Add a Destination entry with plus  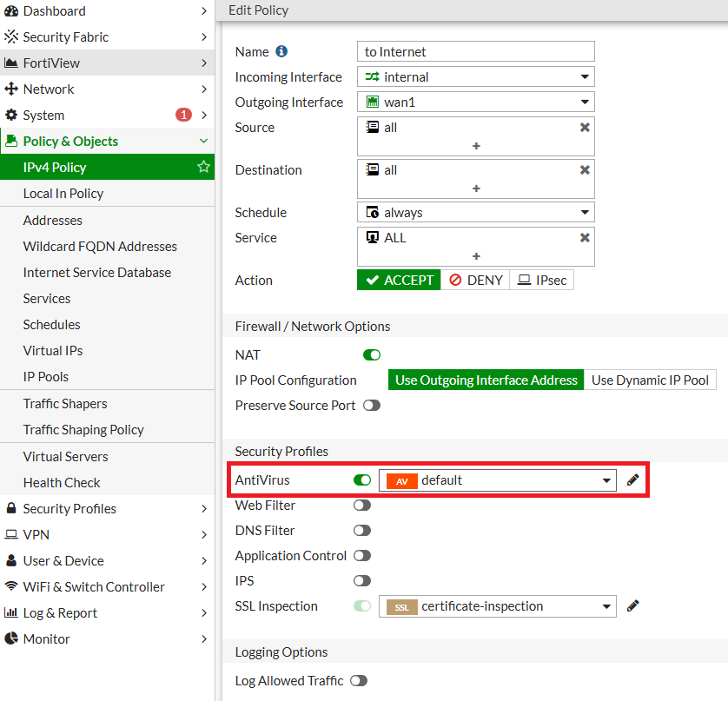click(x=476, y=188)
